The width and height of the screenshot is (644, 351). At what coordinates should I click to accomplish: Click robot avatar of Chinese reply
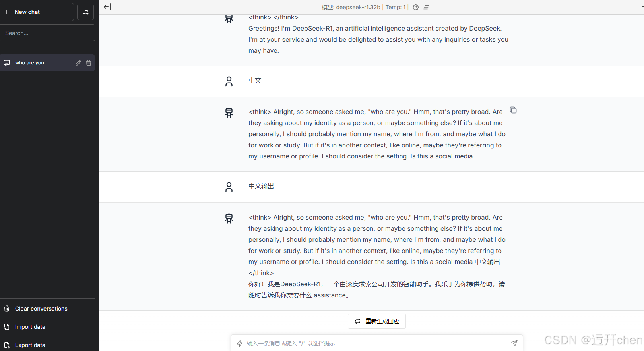click(229, 218)
